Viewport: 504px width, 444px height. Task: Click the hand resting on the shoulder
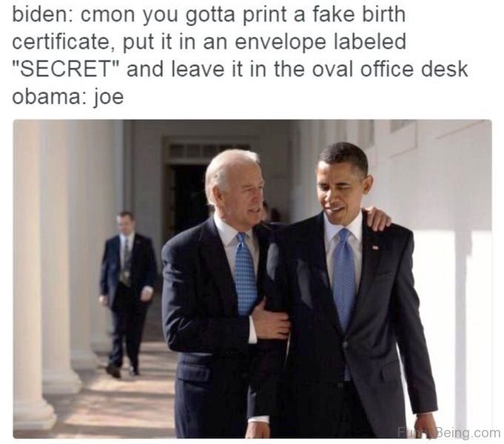pyautogui.click(x=376, y=218)
